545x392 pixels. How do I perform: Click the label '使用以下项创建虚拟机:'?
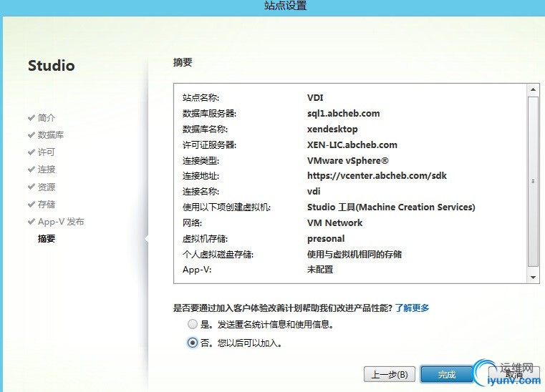pos(226,207)
